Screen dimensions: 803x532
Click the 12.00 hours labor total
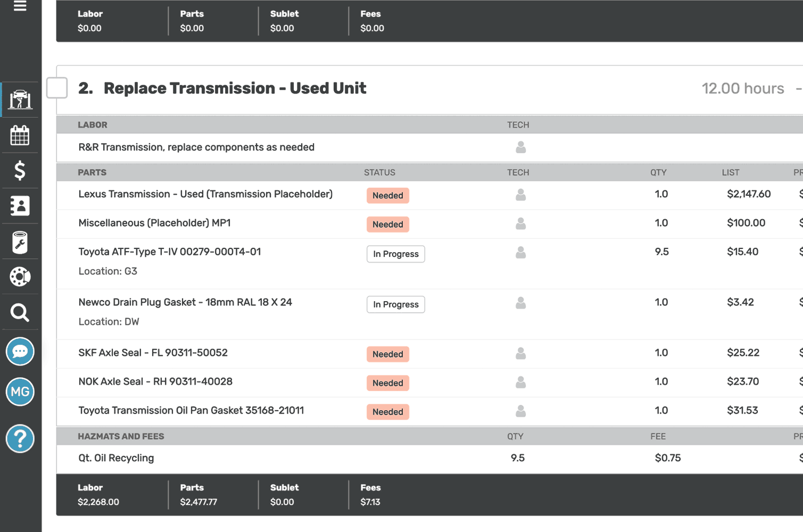pos(743,88)
